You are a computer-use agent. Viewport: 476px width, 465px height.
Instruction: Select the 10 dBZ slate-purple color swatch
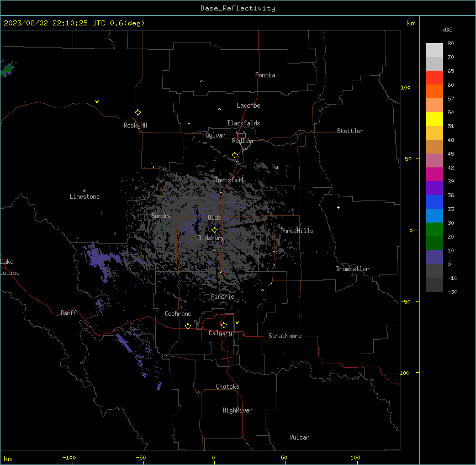tap(434, 257)
